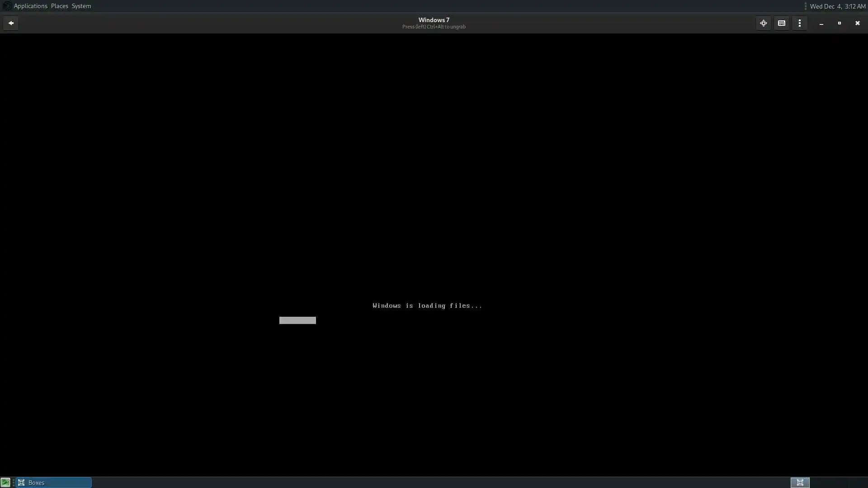
Task: Click the 'Windows is loading files' text
Action: pyautogui.click(x=427, y=306)
